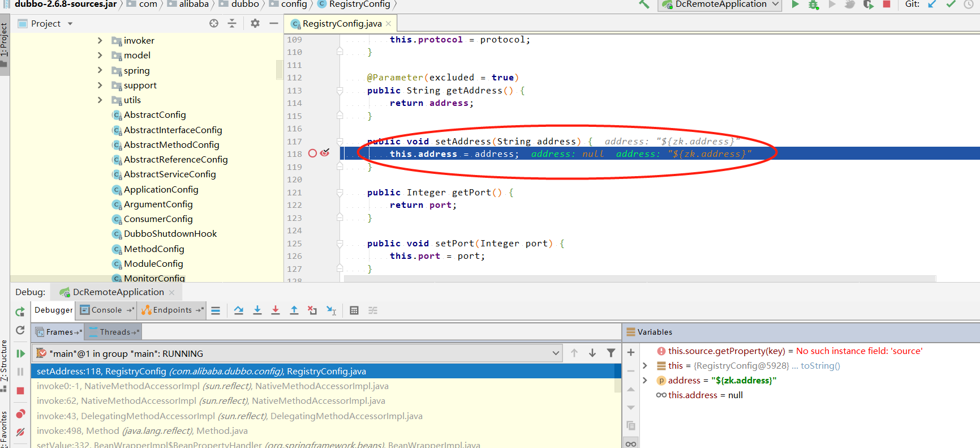Image resolution: width=980 pixels, height=448 pixels.
Task: Hide the Project tool window
Action: (x=274, y=23)
